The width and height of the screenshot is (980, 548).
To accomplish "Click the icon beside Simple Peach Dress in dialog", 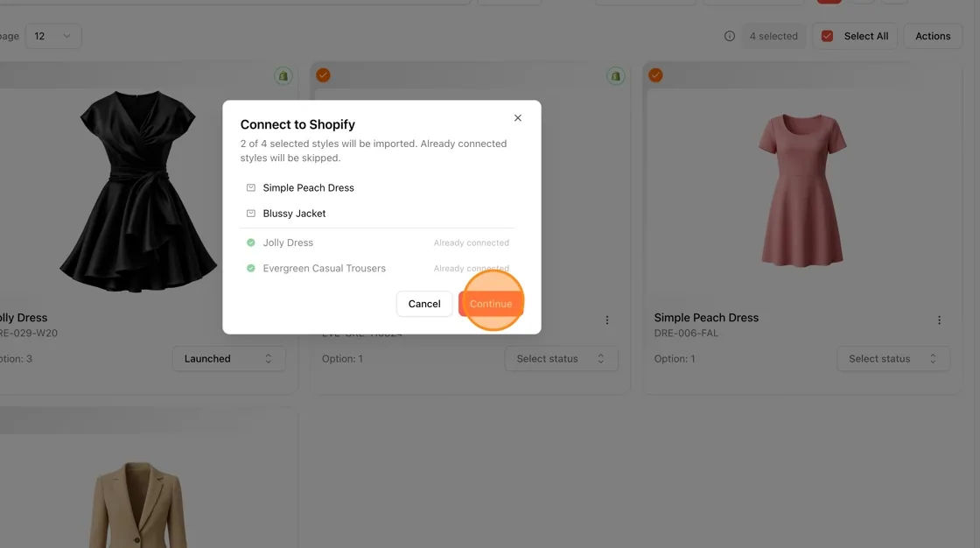I will pyautogui.click(x=250, y=187).
